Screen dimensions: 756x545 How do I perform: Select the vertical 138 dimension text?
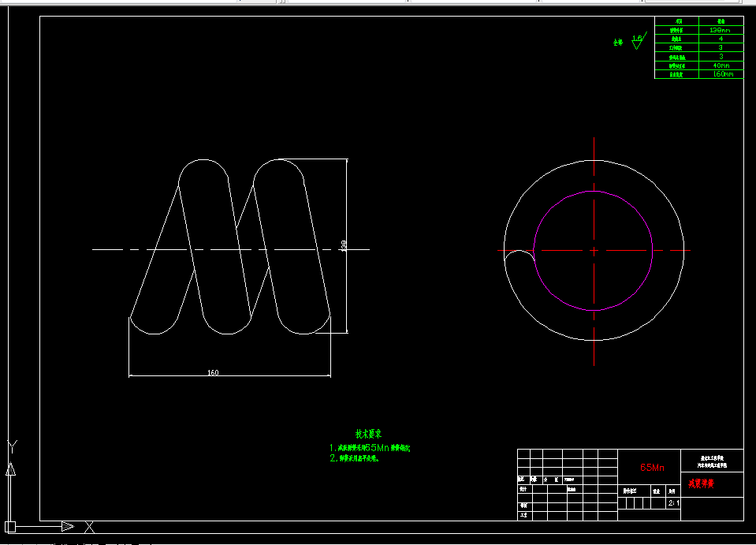(343, 245)
